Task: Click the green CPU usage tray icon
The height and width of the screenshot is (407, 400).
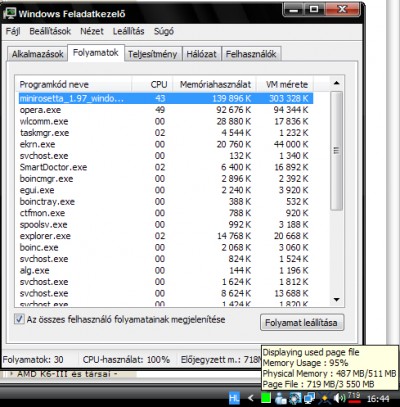Action: click(266, 398)
